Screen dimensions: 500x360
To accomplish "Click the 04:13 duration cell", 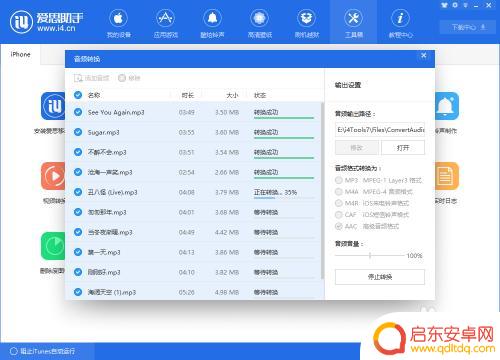I will pos(187,252).
